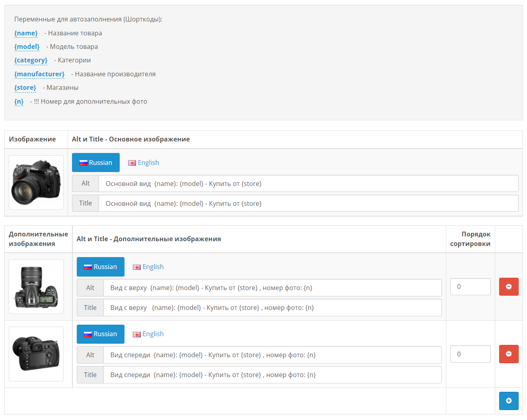The height and width of the screenshot is (420, 527).
Task: Add a new additional image row
Action: pos(508,401)
